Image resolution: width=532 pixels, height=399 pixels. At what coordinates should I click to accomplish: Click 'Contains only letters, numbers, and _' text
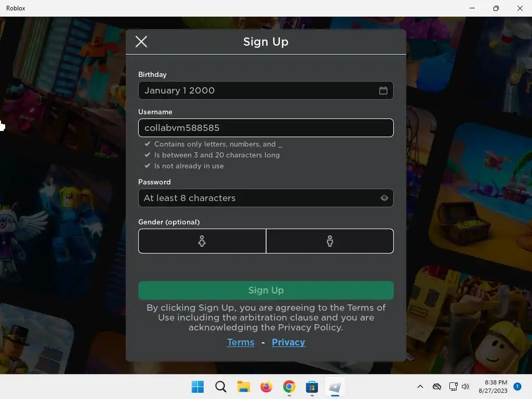pos(218,144)
